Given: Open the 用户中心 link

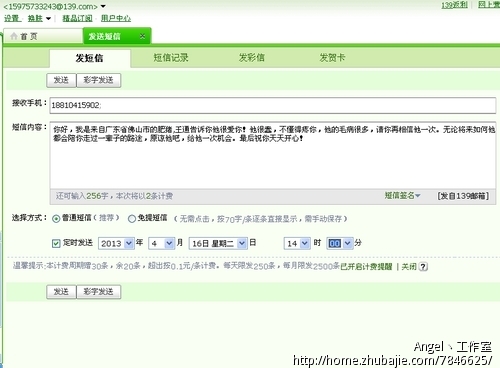Looking at the screenshot, I should [116, 18].
